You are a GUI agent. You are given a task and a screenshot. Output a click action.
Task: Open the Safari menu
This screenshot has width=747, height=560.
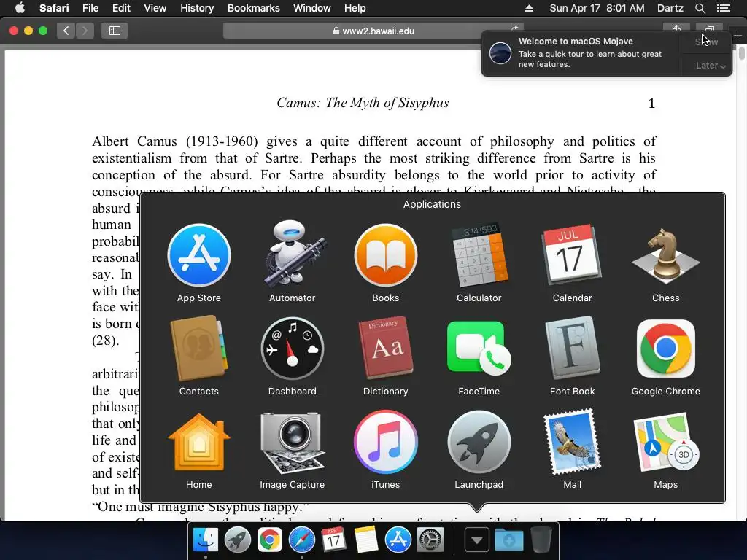[x=54, y=8]
